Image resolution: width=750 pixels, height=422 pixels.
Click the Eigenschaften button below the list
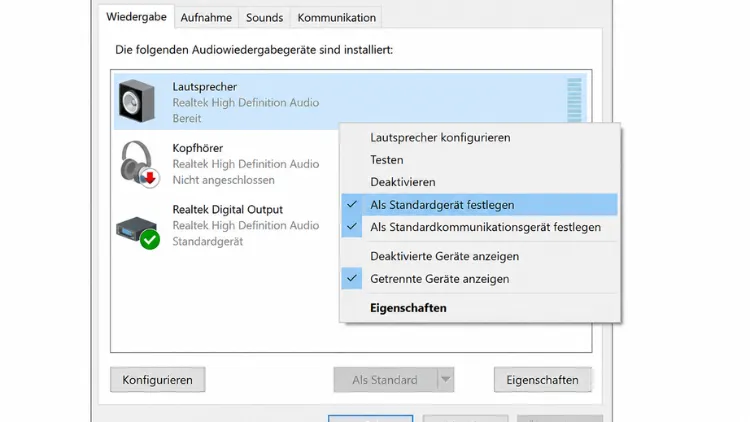coord(542,380)
